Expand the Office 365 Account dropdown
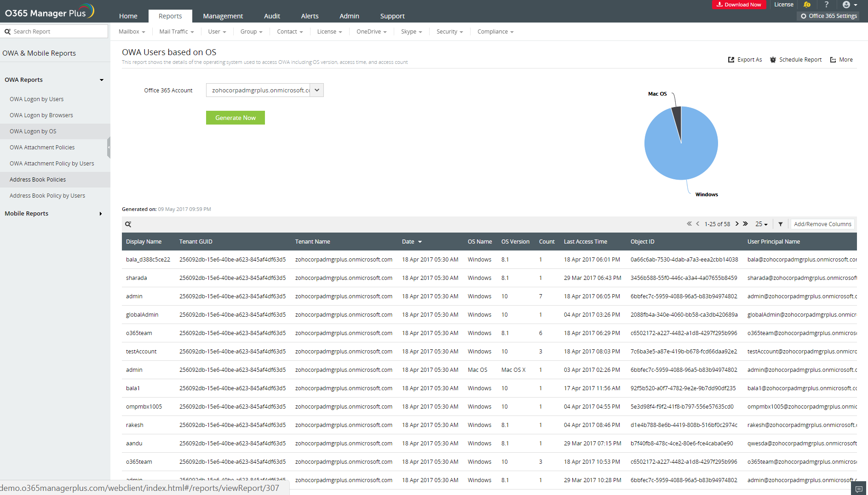This screenshot has width=868, height=495. pos(317,91)
